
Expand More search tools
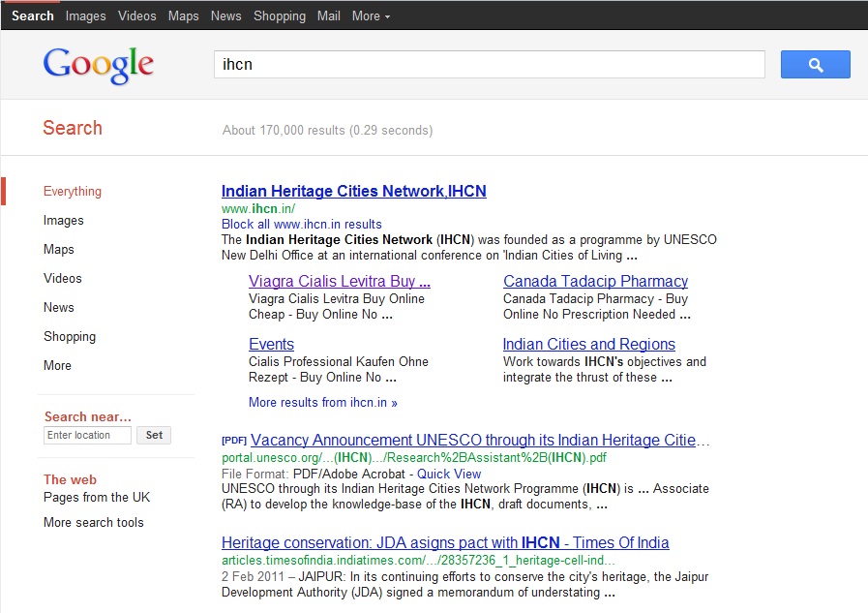pyautogui.click(x=94, y=522)
